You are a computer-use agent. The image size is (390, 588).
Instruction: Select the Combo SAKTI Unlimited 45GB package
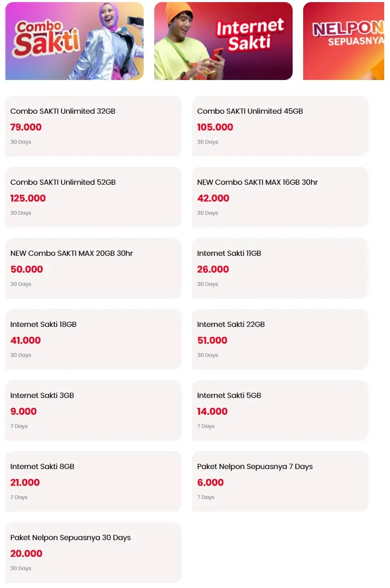(x=280, y=125)
